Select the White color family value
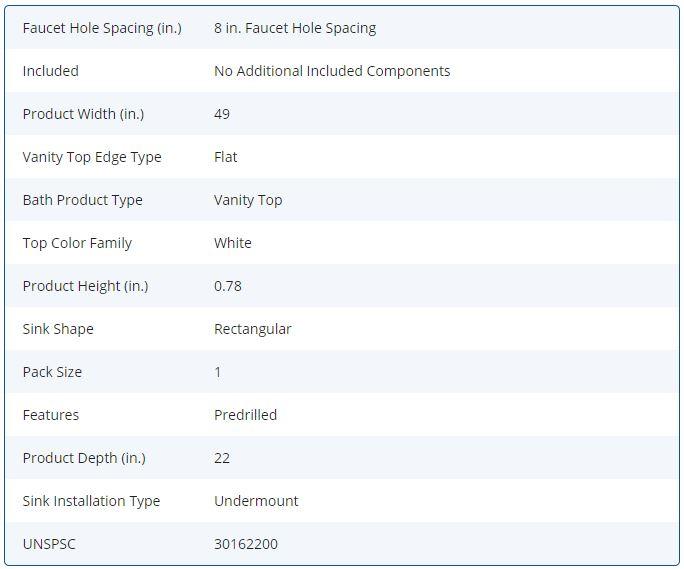The image size is (684, 569). (233, 243)
